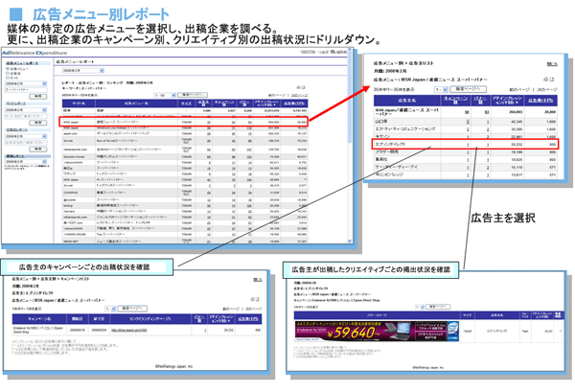This screenshot has width=575, height=392.
Task: Click the 広告主数 column header in the main table
Action: tap(203, 104)
